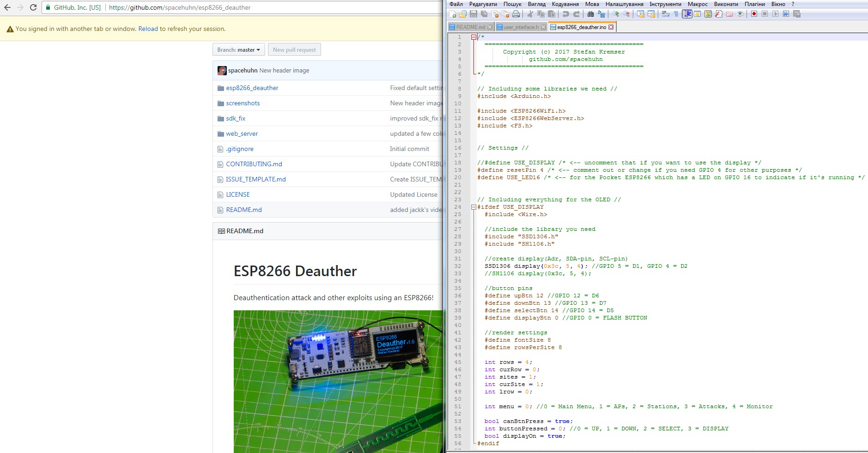Collapse the #ifdef USE_DISPLAY fold at line 24
868x453 pixels.
tap(473, 207)
